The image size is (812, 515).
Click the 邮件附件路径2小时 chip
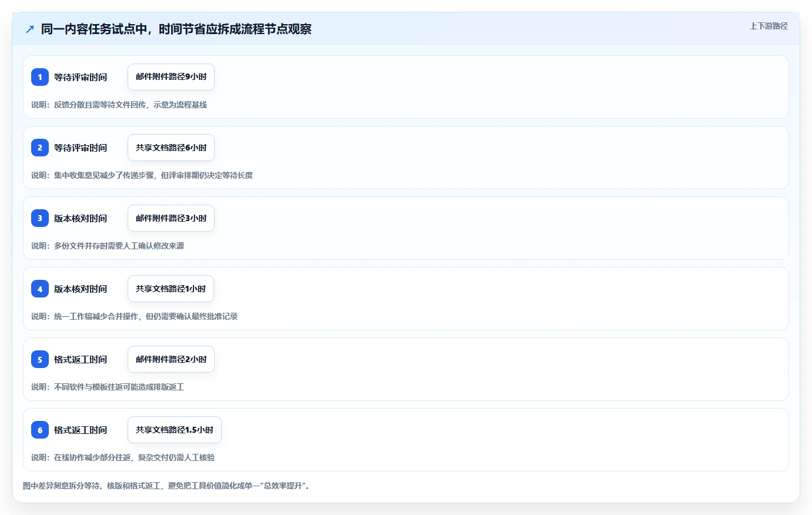pyautogui.click(x=171, y=359)
